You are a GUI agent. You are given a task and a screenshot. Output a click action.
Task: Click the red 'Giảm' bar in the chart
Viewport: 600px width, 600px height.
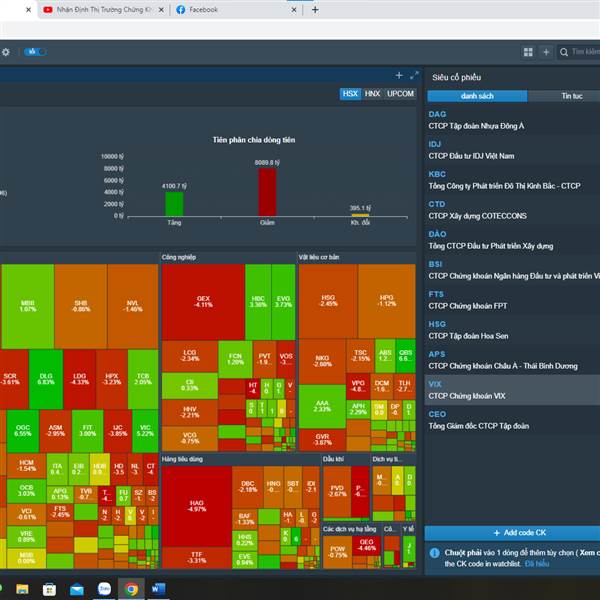tap(267, 192)
